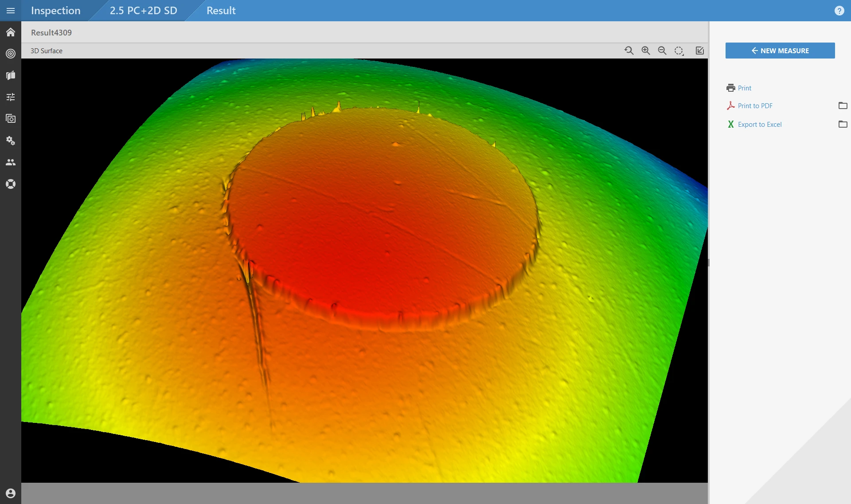
Task: Select Export to Excel
Action: coord(759,124)
